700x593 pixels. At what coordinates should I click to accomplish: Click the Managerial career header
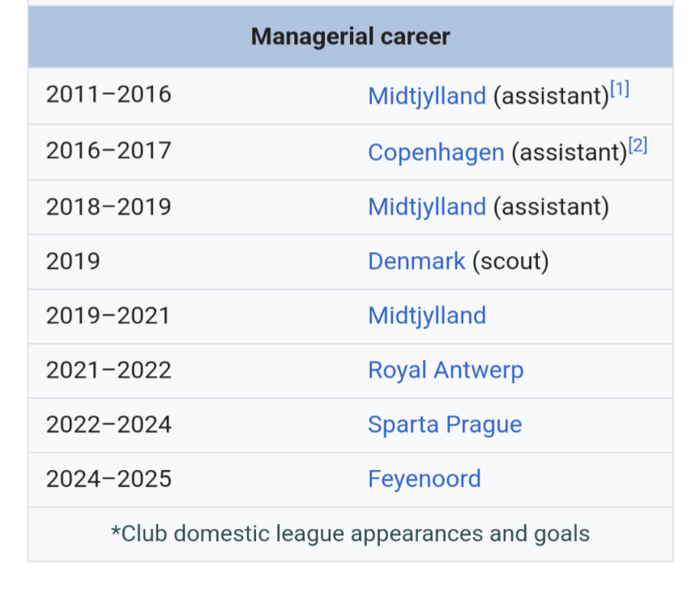(351, 36)
